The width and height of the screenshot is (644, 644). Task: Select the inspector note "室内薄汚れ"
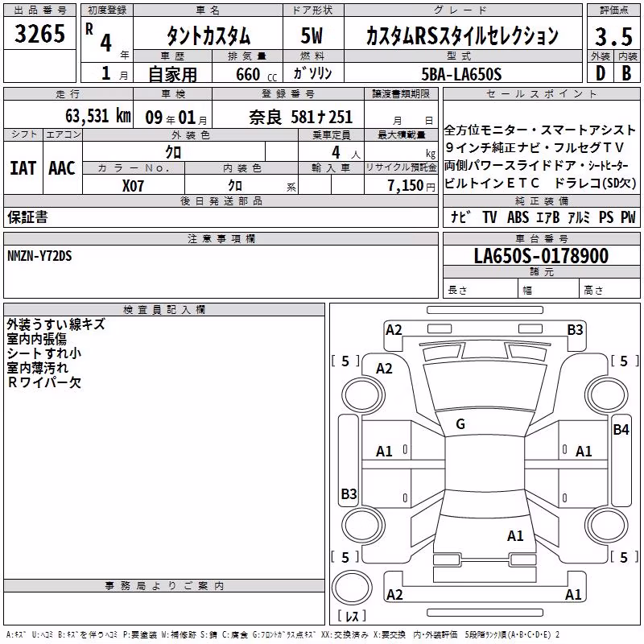[37, 368]
